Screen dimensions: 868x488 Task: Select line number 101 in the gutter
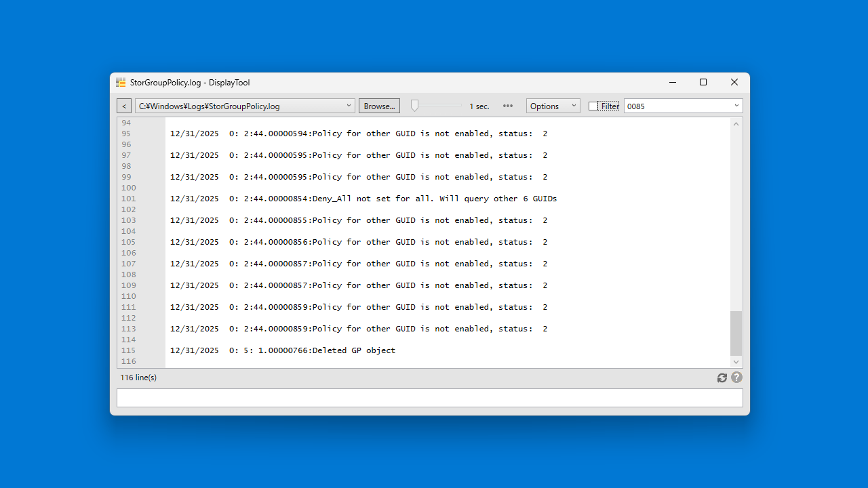(x=128, y=198)
